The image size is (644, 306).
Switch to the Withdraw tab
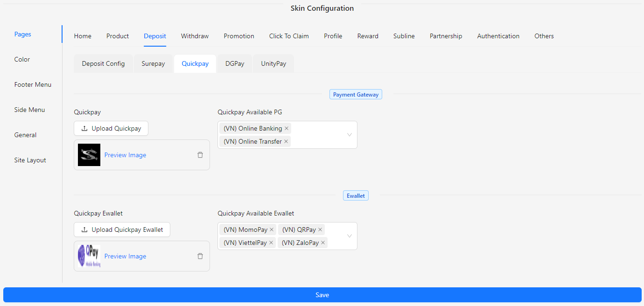pyautogui.click(x=195, y=36)
